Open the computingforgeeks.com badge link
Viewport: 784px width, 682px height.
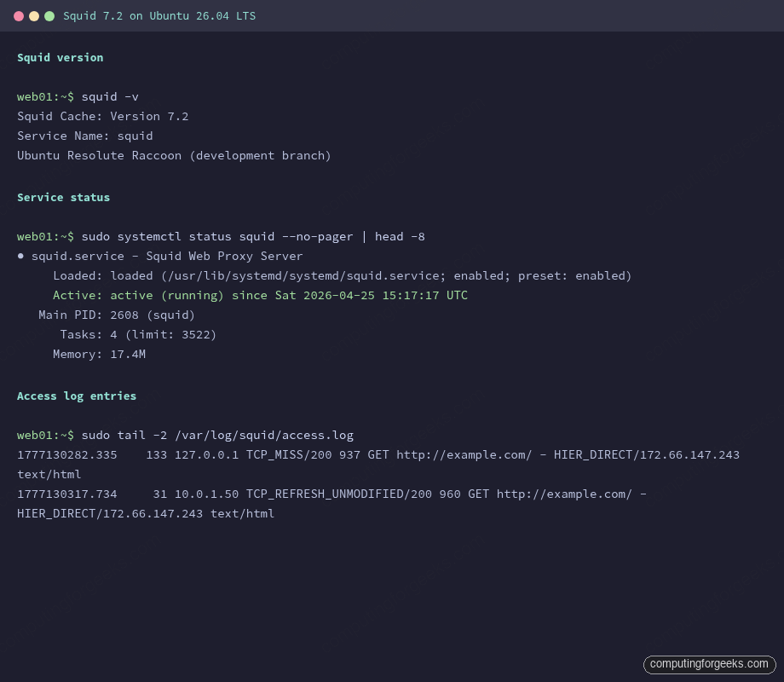coord(708,664)
